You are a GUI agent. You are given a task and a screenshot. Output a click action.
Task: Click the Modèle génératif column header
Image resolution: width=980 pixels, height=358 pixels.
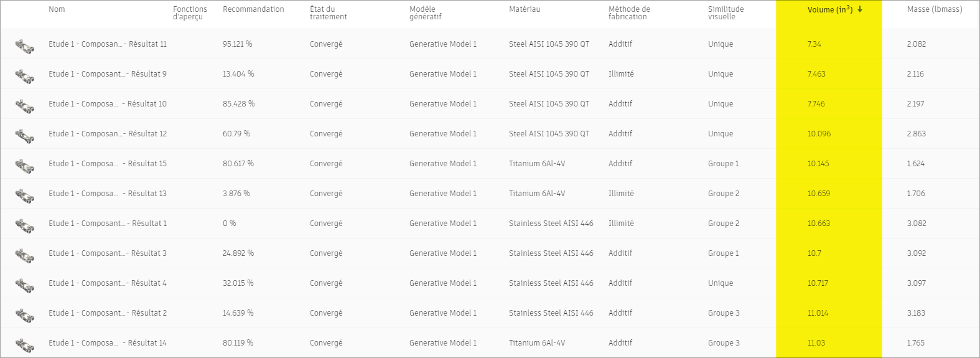click(x=426, y=13)
